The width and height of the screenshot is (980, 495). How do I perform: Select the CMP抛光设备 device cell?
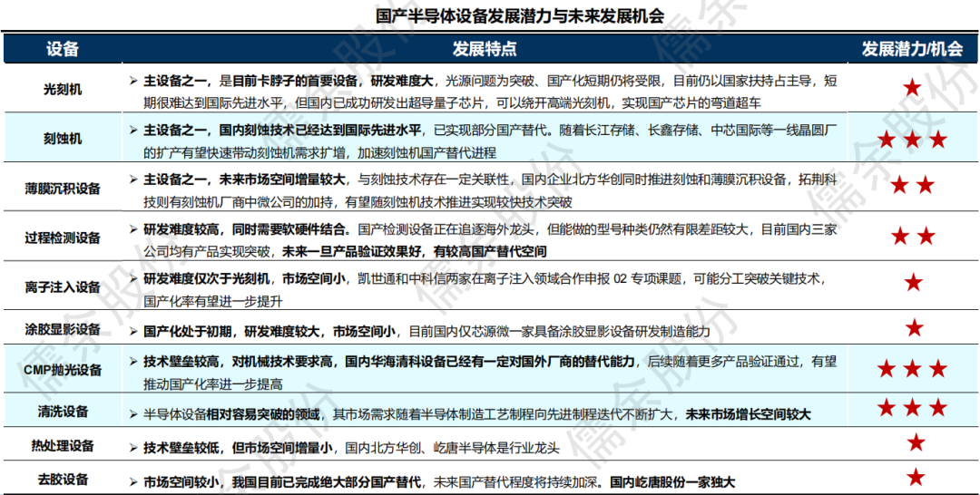pos(63,370)
